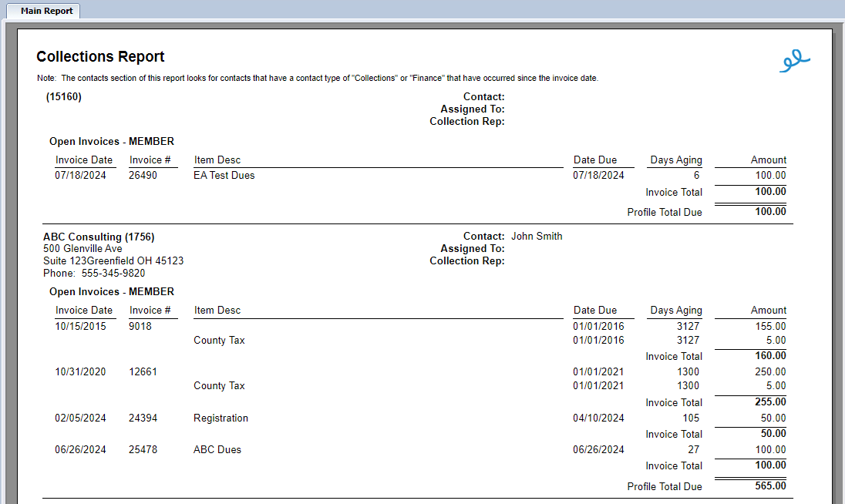Screen dimensions: 845x504
Task: Click the ABC Dues item description
Action: click(217, 449)
